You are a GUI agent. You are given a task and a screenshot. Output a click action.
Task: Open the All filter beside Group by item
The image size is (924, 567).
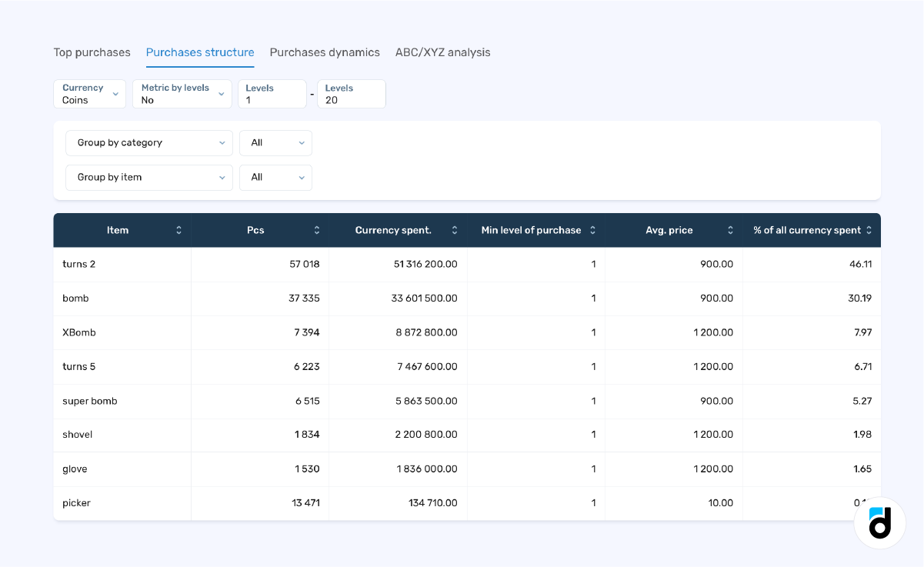(x=275, y=178)
